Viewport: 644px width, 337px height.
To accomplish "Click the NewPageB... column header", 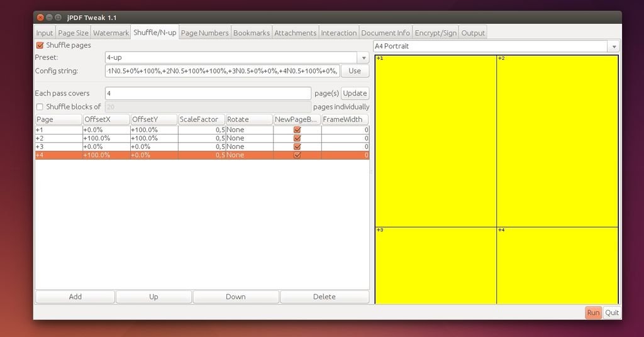I will click(x=297, y=119).
